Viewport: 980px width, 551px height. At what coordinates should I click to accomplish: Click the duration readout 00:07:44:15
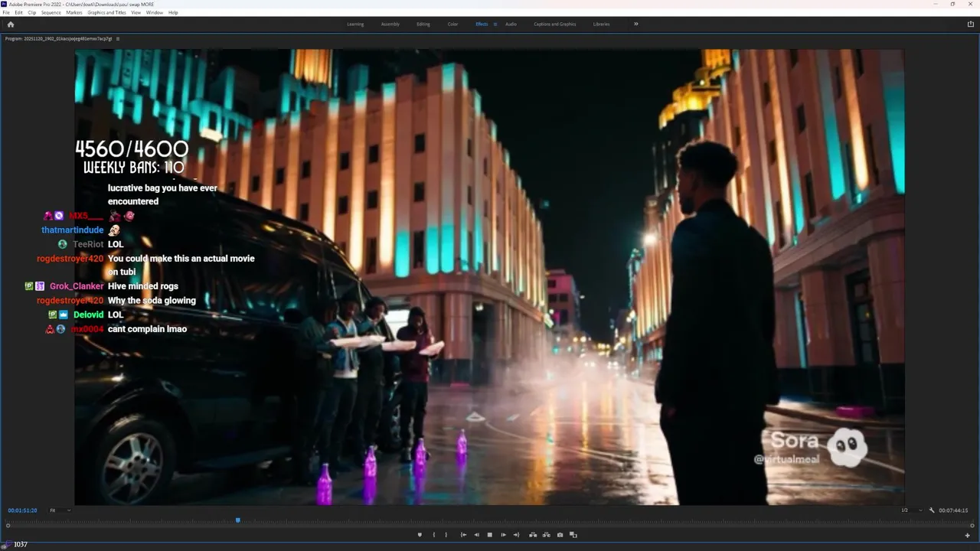pyautogui.click(x=953, y=510)
